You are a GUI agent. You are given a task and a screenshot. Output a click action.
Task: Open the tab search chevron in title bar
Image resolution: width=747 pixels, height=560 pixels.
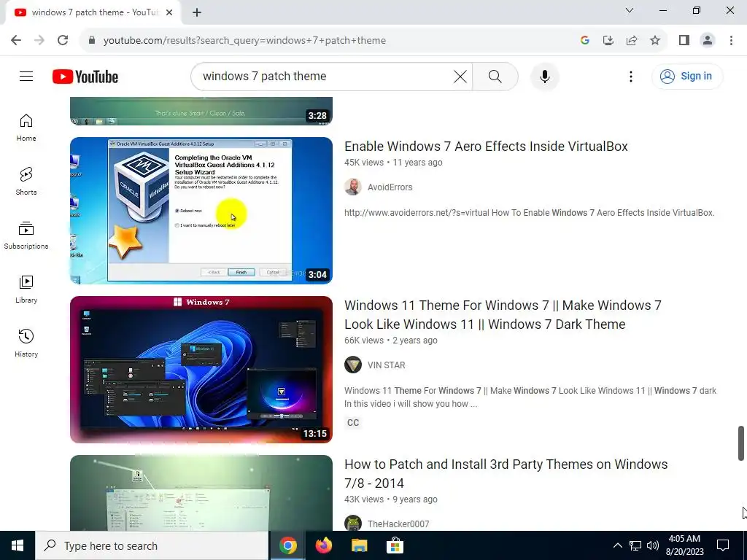pyautogui.click(x=630, y=10)
